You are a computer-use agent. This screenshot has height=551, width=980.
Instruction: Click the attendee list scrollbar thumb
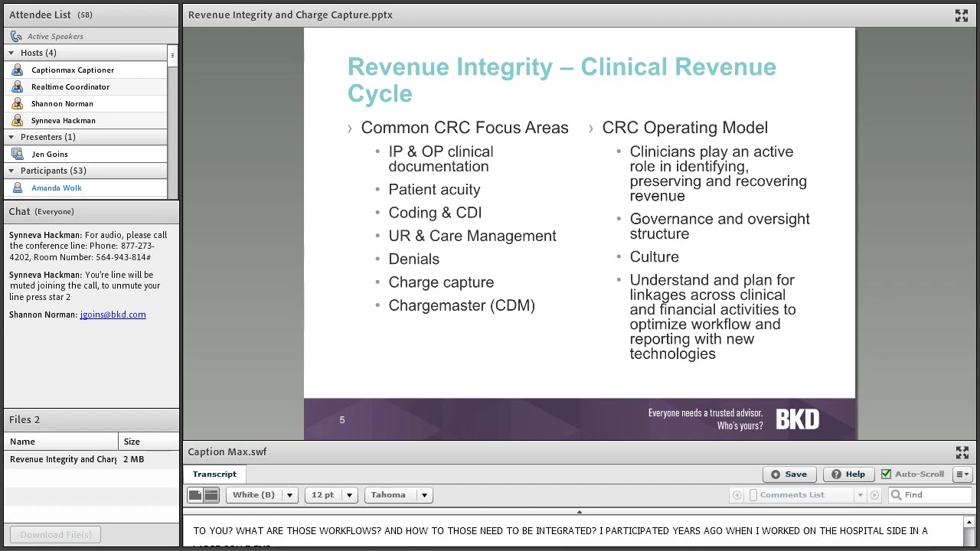(172, 56)
